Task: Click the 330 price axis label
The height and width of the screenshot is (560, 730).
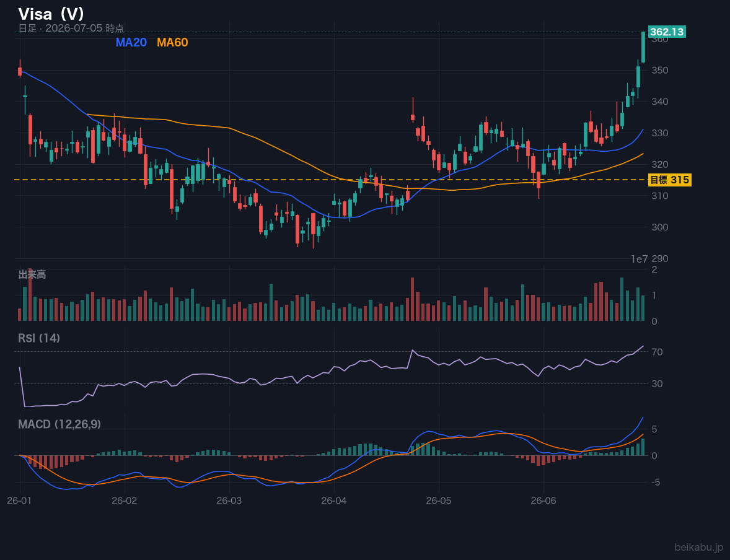Action: coord(660,133)
